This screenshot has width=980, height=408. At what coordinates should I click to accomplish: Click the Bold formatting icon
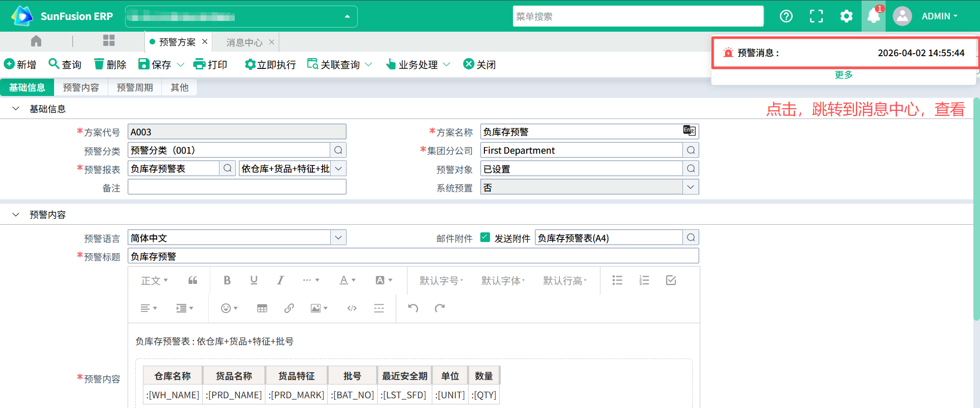point(227,280)
